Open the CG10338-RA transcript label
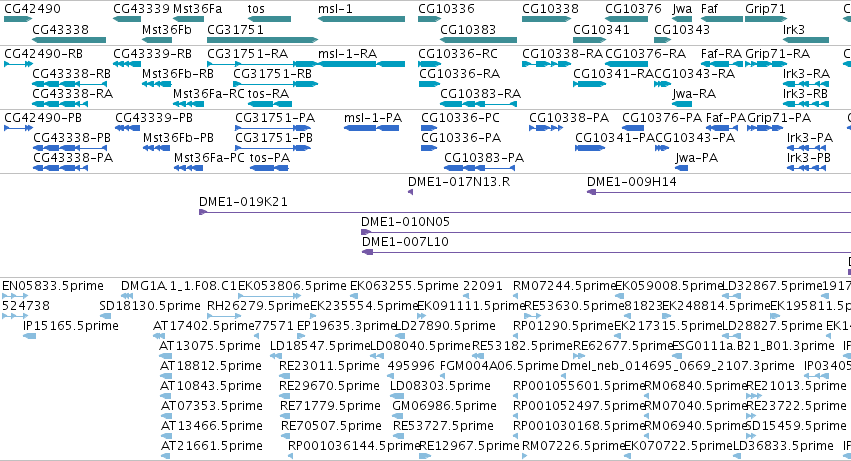Screen dimensions: 851x461 [x=562, y=54]
